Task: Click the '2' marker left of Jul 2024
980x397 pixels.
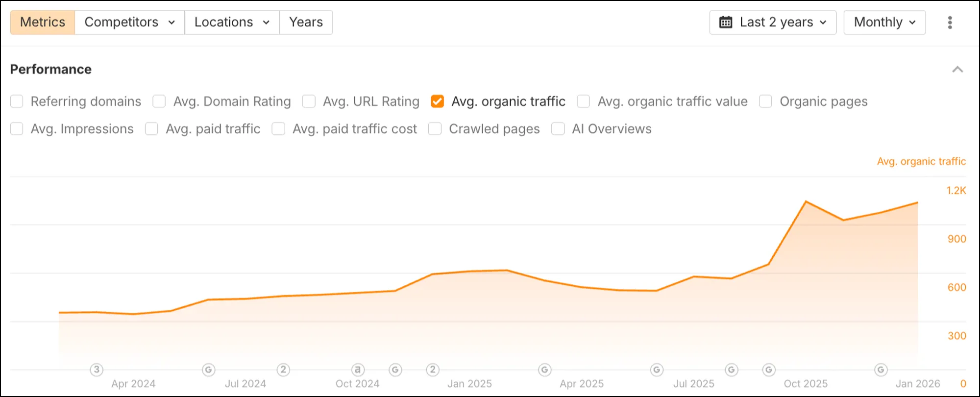Action: [x=283, y=370]
